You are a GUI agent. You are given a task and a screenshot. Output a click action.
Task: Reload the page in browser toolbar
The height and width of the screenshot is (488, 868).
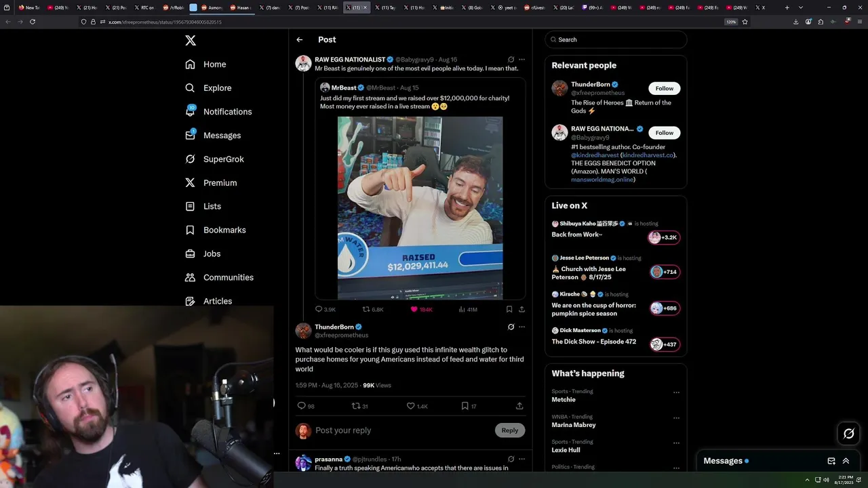point(33,22)
